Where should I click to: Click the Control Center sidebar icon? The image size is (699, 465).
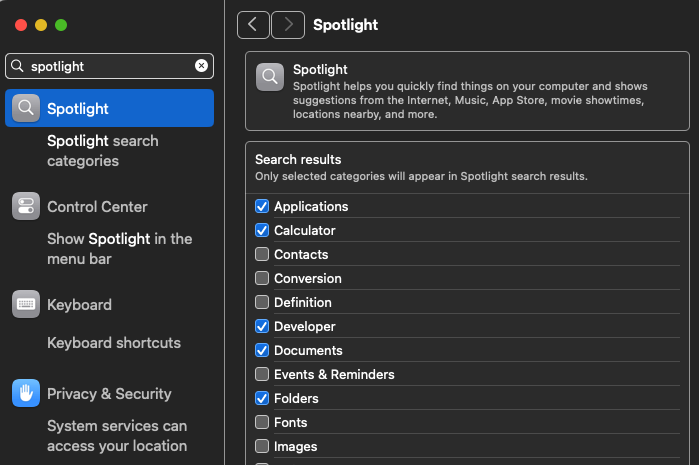pos(26,207)
